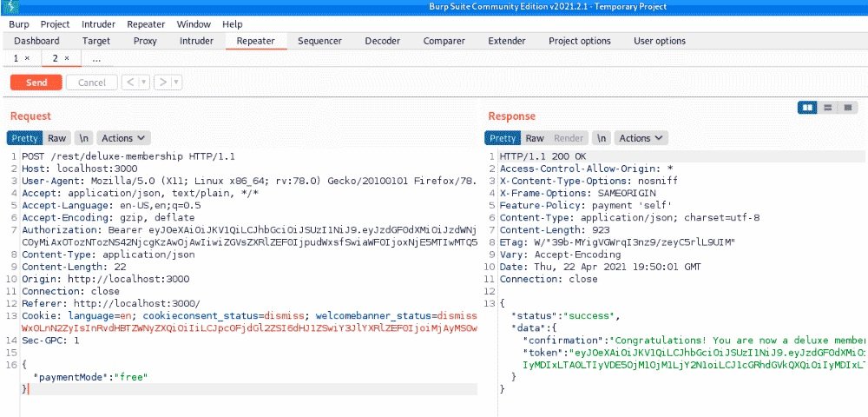Switch to the Dashboard tab

(36, 41)
